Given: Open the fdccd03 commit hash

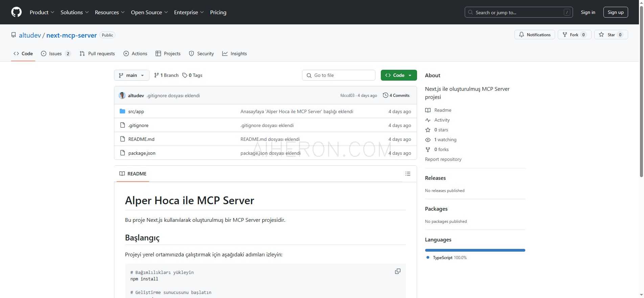Looking at the screenshot, I should coord(347,95).
